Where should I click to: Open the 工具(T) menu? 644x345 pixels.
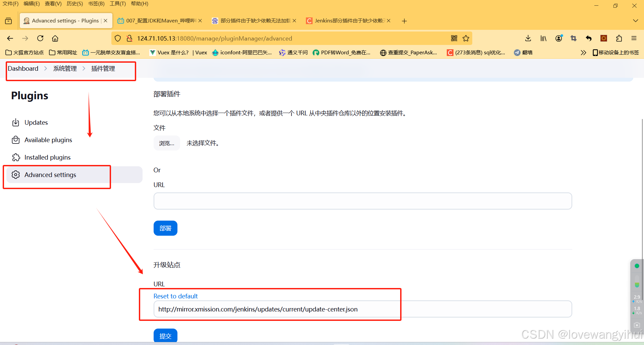click(118, 4)
